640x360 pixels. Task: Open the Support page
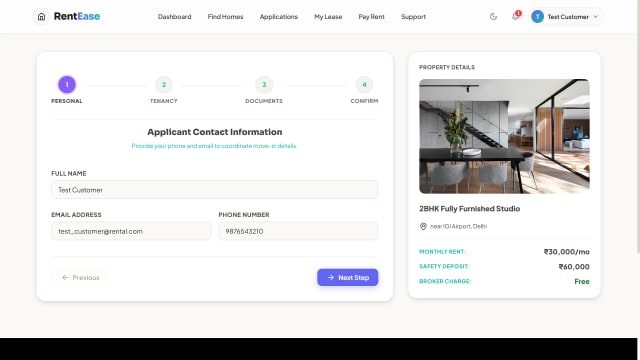[413, 17]
